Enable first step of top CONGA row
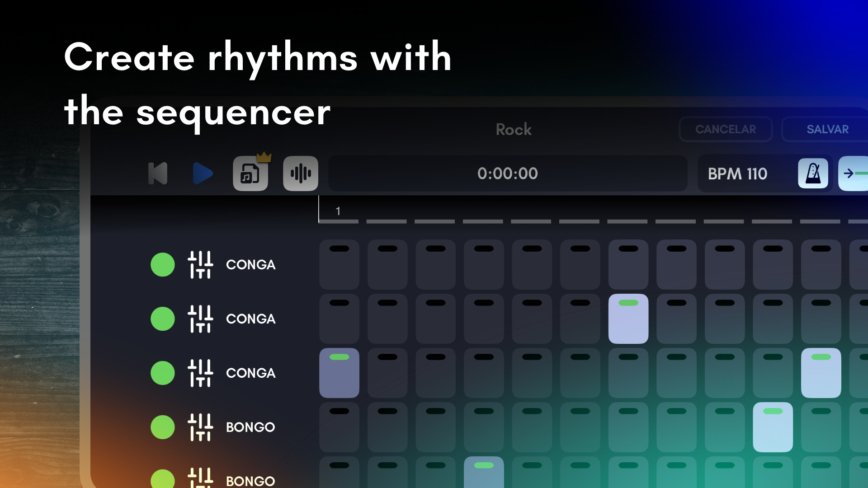868x488 pixels. pos(339,265)
